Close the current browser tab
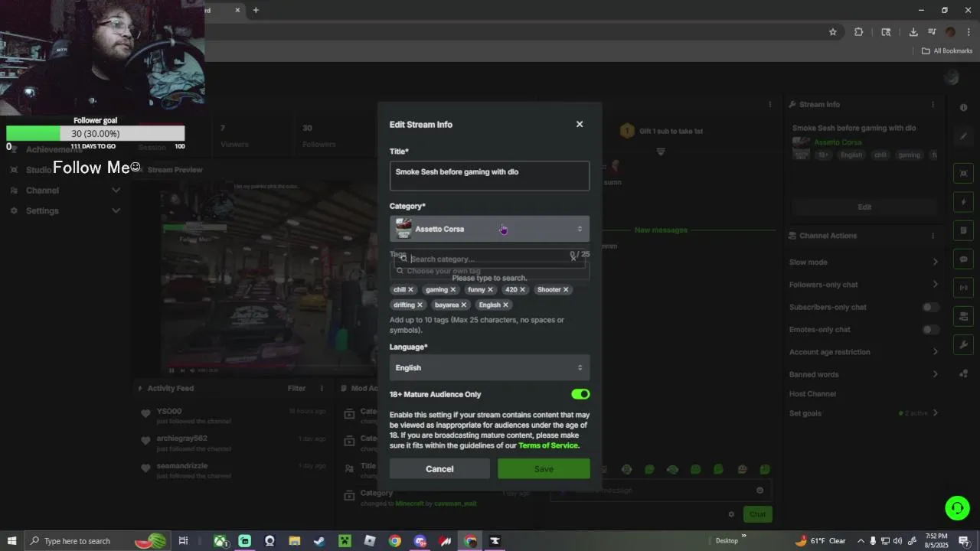The image size is (980, 551). pyautogui.click(x=237, y=10)
